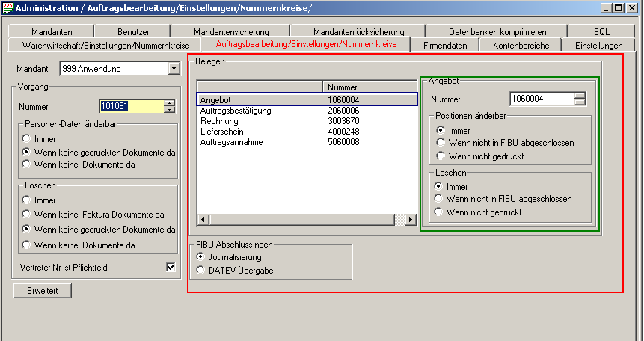Open the Mandant dropdown list
The width and height of the screenshot is (644, 341).
[174, 69]
